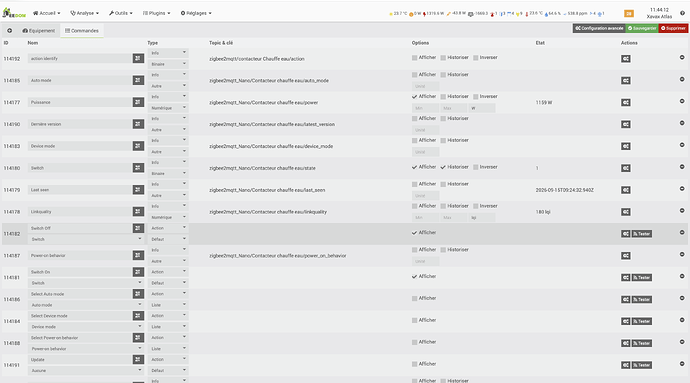Open the 'Info' type dropdown of Puissance row
The image size is (690, 383).
pos(168,96)
